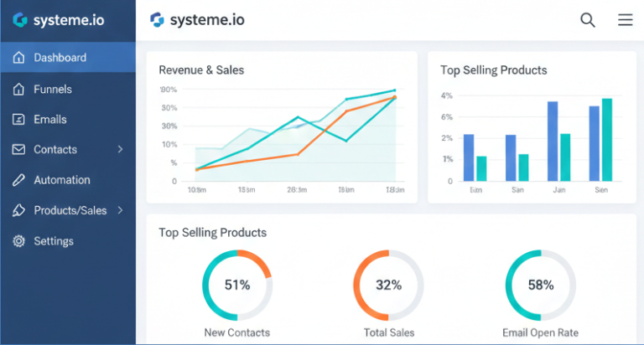Click the 58% Email Open Rate donut
The image size is (644, 345).
coord(540,285)
